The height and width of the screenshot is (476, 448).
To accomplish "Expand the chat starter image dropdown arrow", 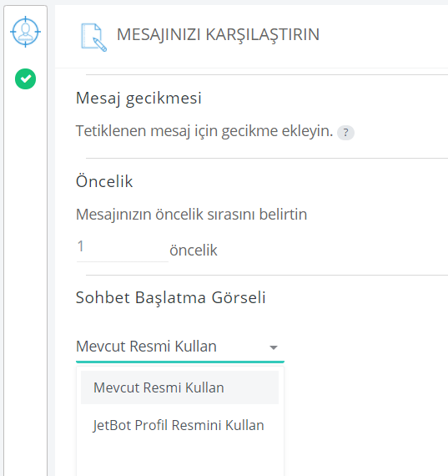I will coord(274,347).
